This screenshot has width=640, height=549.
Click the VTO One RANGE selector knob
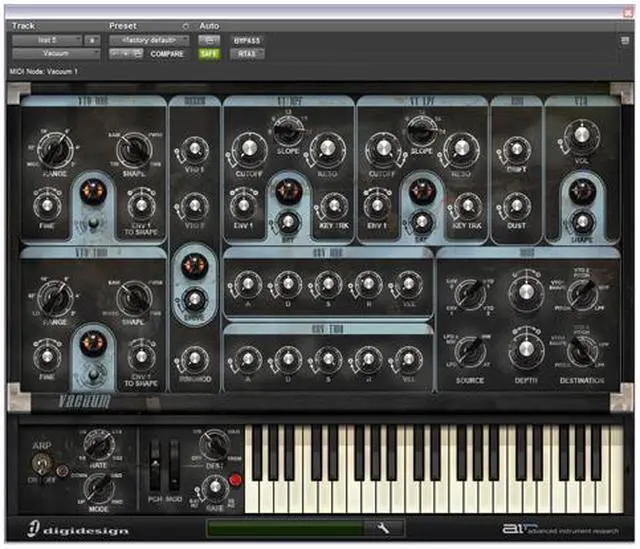click(x=56, y=151)
